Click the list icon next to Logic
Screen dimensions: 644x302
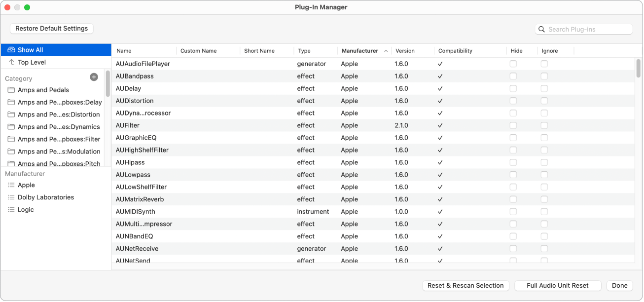pyautogui.click(x=11, y=209)
